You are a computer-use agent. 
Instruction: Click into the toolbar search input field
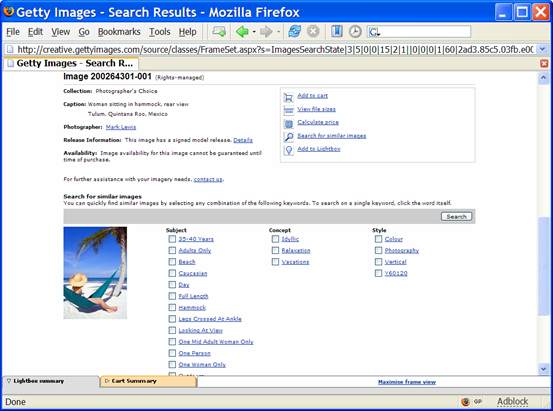tap(425, 32)
